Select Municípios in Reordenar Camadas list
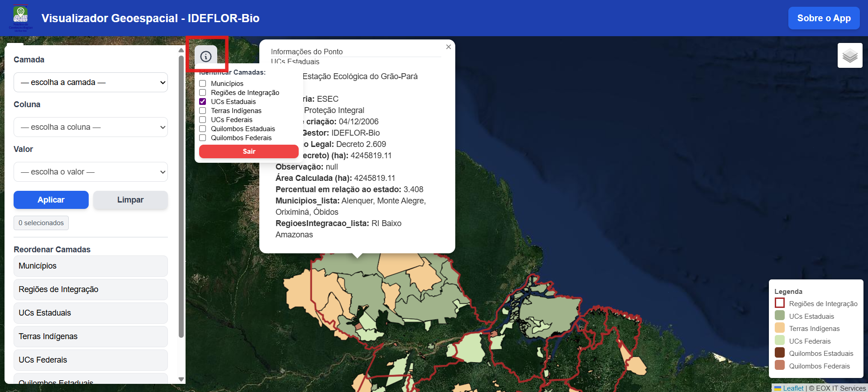 pos(91,266)
